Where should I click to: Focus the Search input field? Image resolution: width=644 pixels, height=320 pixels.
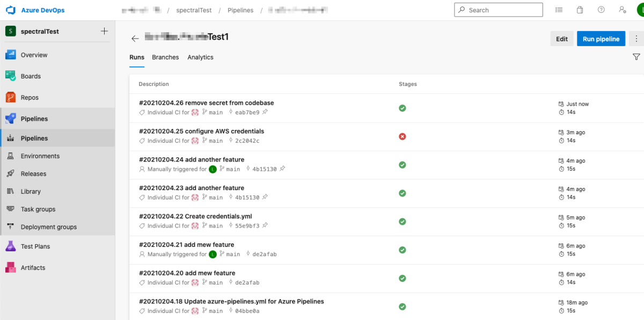499,10
